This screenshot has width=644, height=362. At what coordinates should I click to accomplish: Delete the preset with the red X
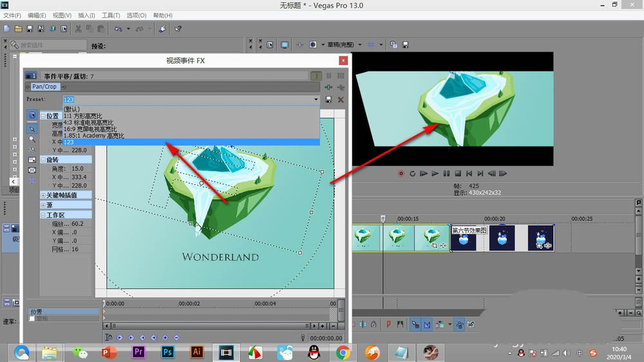pos(341,99)
